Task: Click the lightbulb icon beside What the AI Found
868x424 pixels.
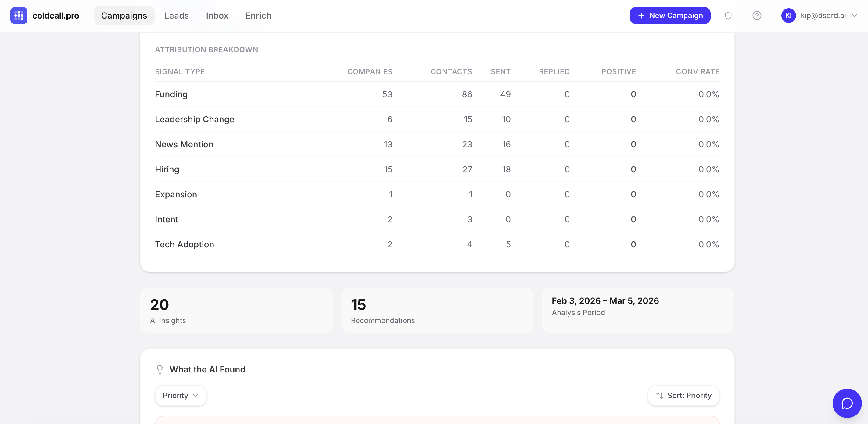Action: tap(160, 369)
